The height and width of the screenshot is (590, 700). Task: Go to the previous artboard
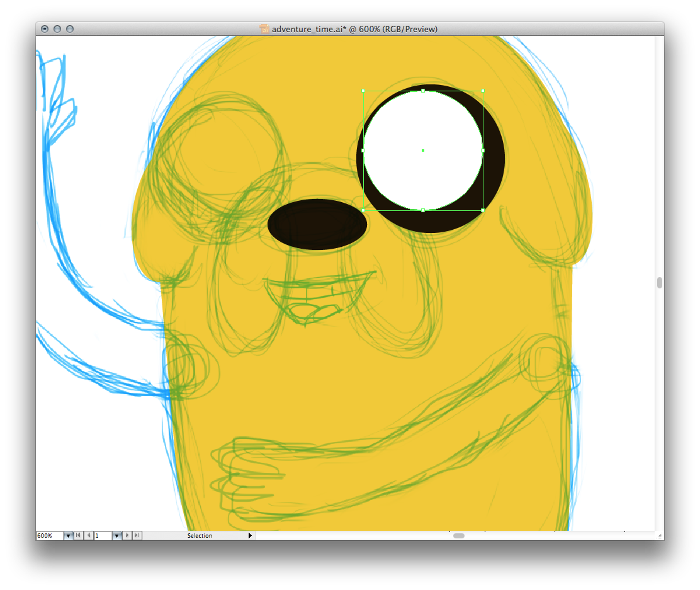pos(89,536)
